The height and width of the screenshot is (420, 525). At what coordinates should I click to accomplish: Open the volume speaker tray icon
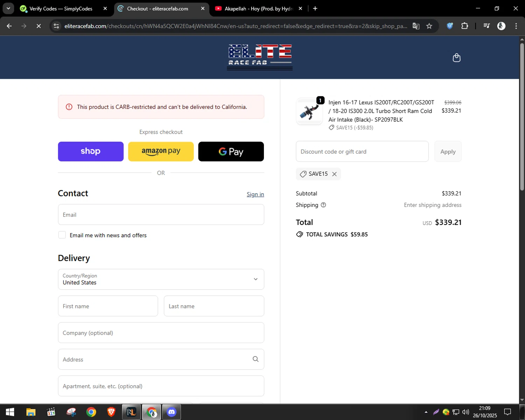(x=465, y=412)
